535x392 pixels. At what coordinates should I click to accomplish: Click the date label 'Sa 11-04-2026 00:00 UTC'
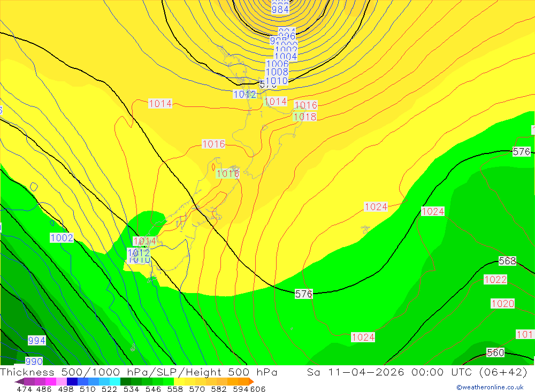pyautogui.click(x=389, y=372)
